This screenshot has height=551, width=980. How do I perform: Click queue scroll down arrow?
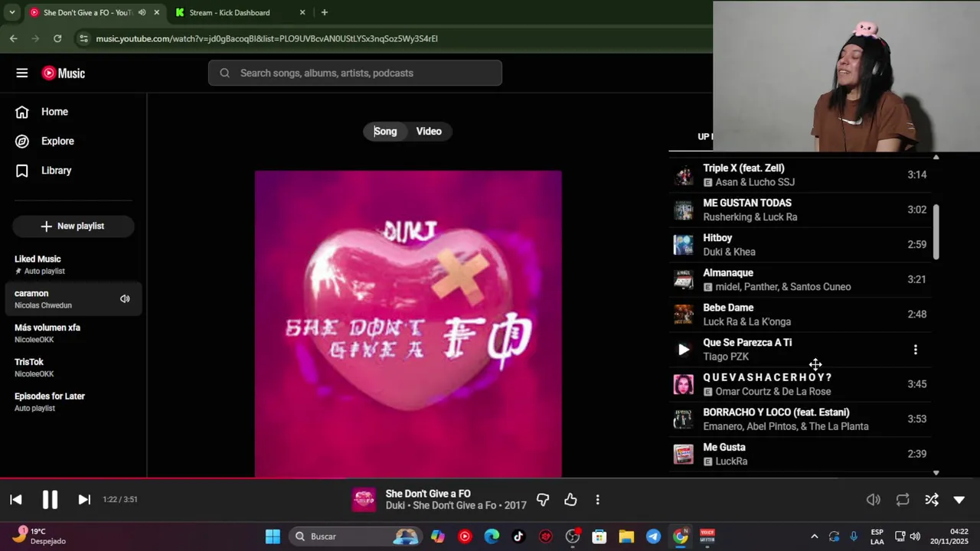936,473
